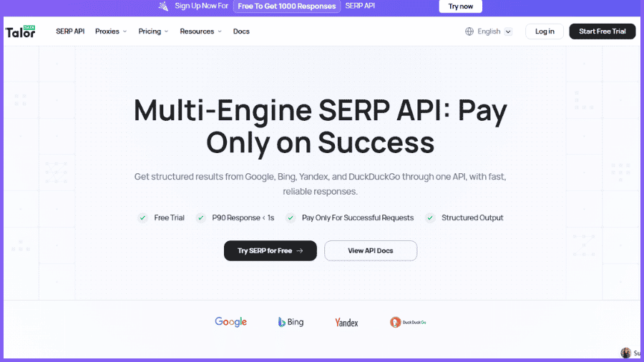The height and width of the screenshot is (362, 644).
Task: Click the Structured Output label
Action: pos(472,218)
